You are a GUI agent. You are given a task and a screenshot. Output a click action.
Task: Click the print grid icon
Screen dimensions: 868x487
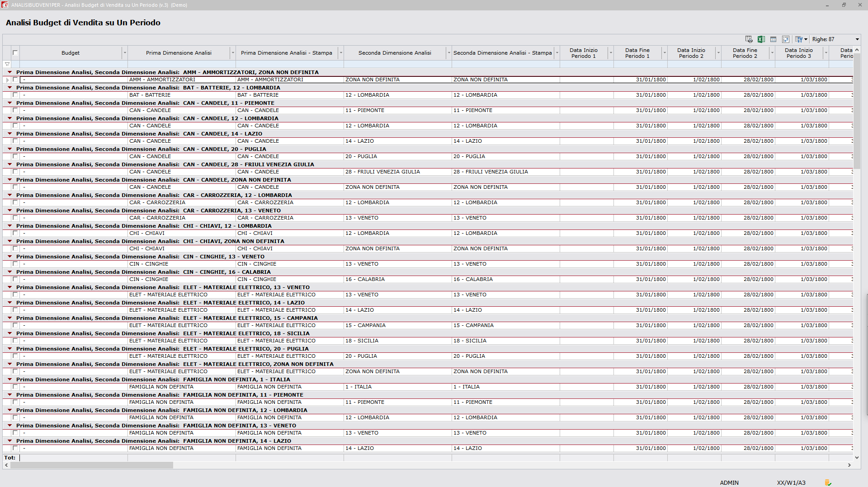click(749, 39)
